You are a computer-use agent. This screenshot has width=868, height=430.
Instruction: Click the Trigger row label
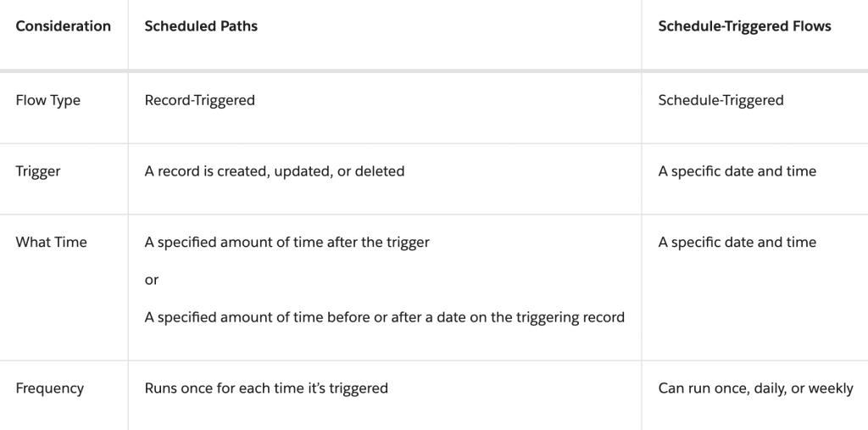coord(37,171)
